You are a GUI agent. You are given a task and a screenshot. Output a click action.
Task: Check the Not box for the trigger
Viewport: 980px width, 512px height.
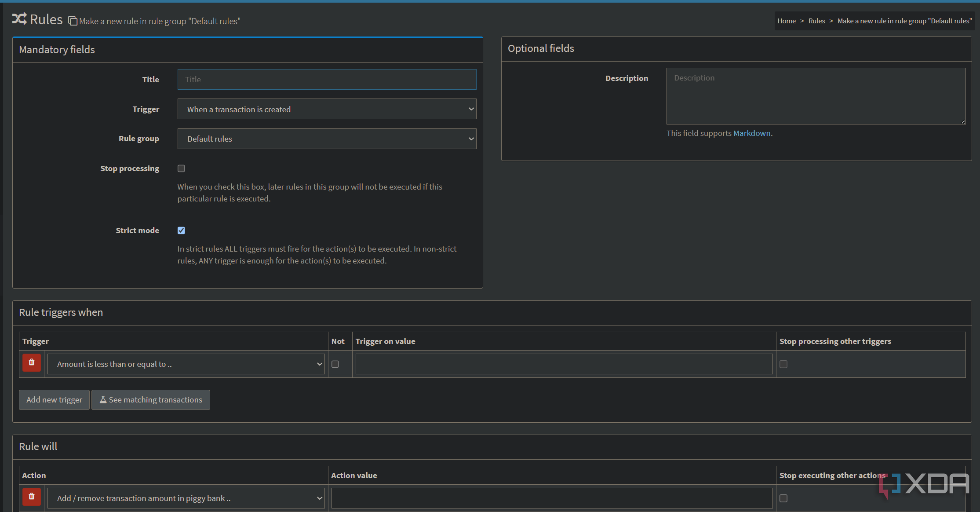click(335, 364)
